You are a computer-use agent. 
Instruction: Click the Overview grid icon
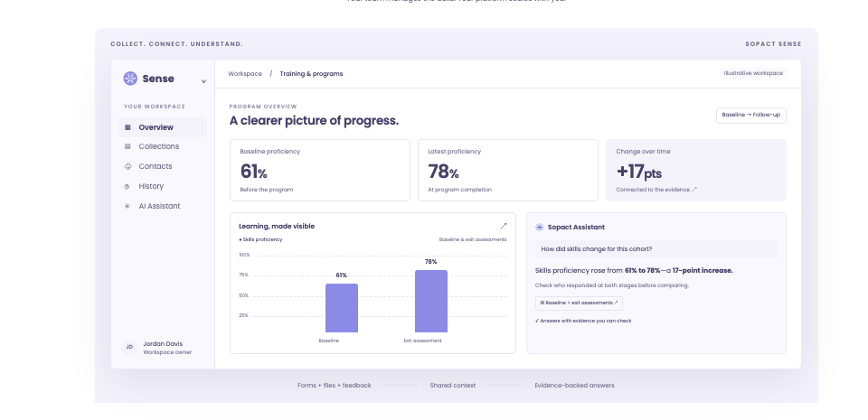coord(127,127)
